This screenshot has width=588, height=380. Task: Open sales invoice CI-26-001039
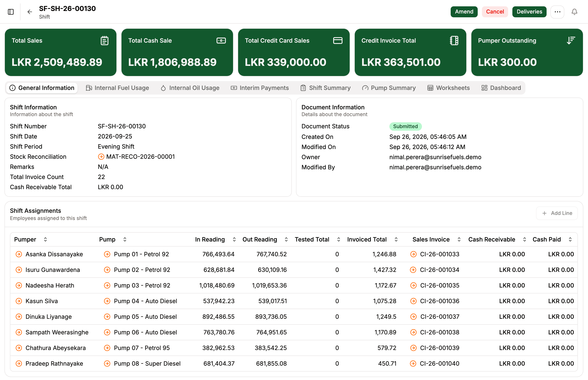(440, 348)
